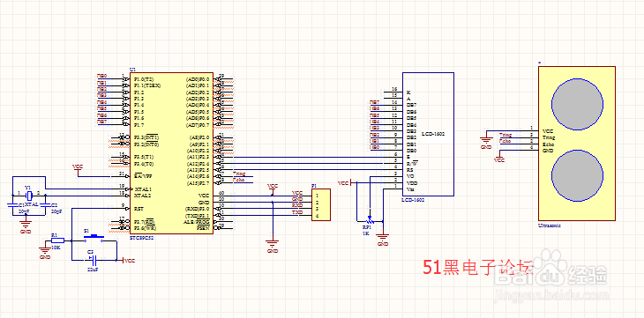
Task: Click the RST pin label
Action: click(139, 209)
